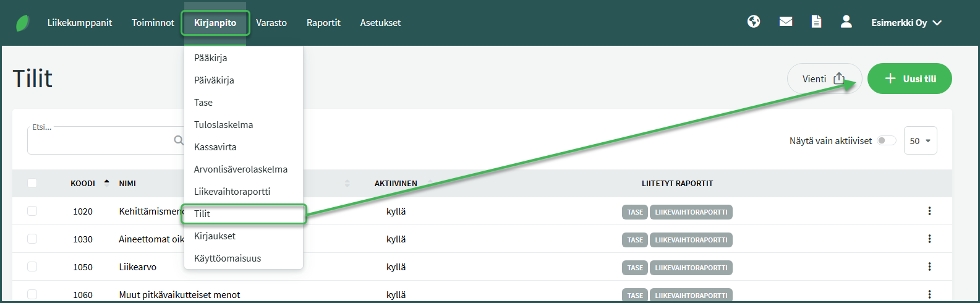Click the Etsi search input field
Viewport: 980px width, 303px height.
coord(99,142)
